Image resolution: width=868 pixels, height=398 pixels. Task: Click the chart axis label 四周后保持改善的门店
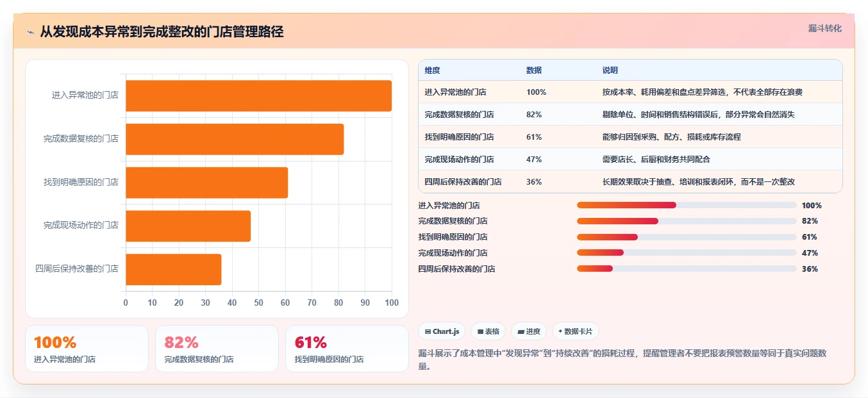click(x=77, y=269)
